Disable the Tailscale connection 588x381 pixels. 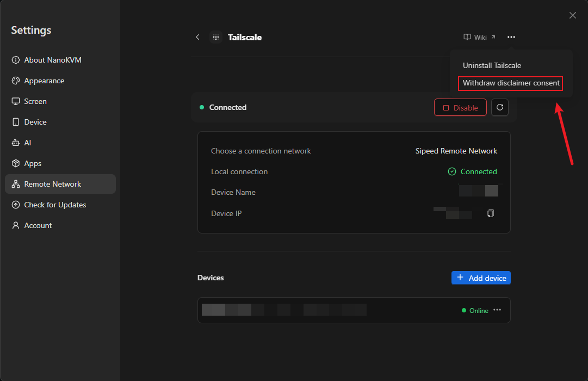coord(460,108)
